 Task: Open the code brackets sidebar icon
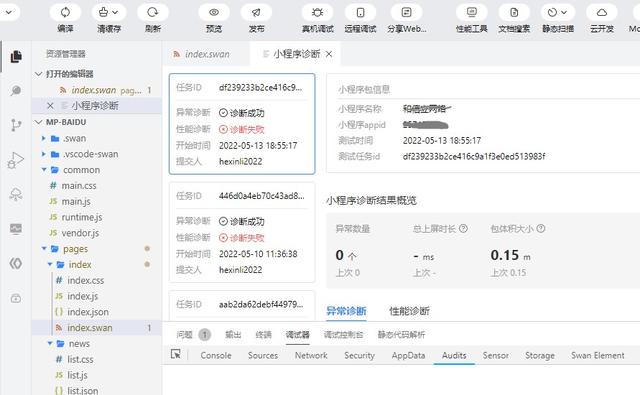tap(16, 263)
